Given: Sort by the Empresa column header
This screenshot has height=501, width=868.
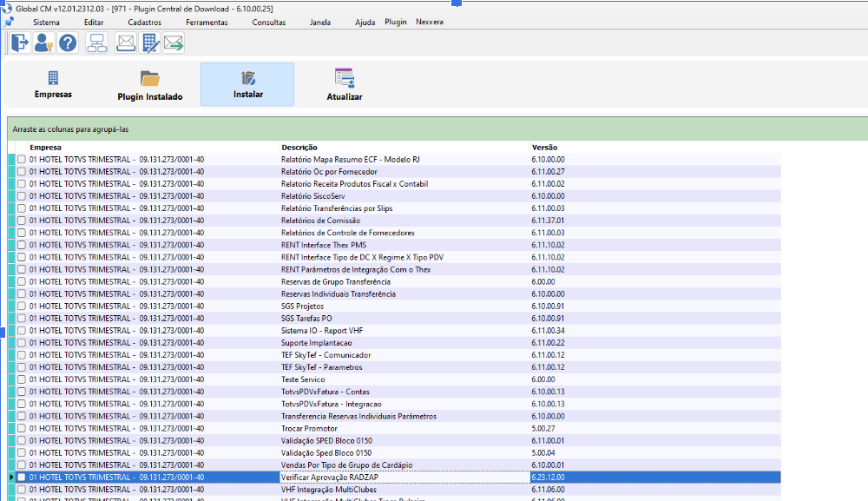Looking at the screenshot, I should (45, 148).
